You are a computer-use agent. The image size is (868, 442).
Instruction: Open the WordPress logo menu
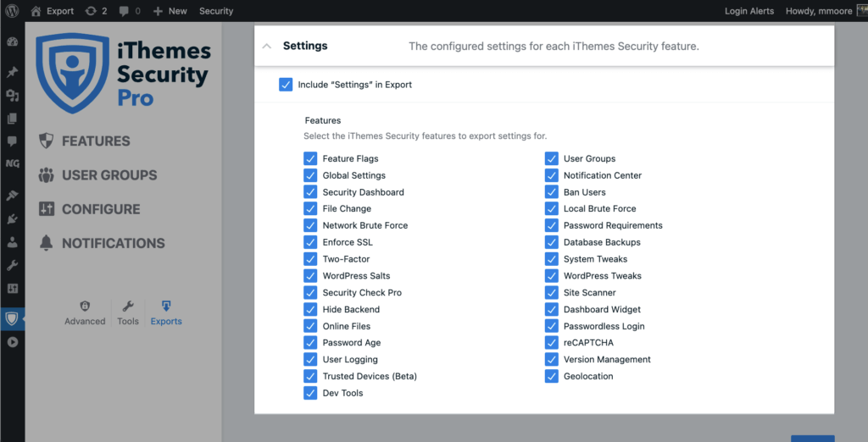click(x=12, y=10)
